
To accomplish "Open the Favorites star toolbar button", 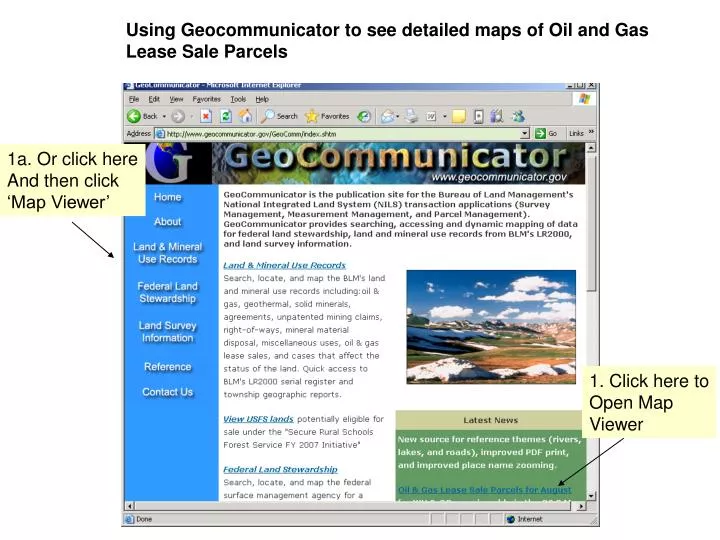I will (x=327, y=117).
